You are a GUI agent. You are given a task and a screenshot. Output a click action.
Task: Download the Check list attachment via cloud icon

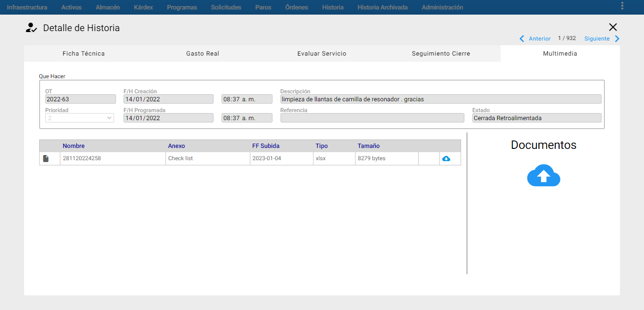click(446, 159)
